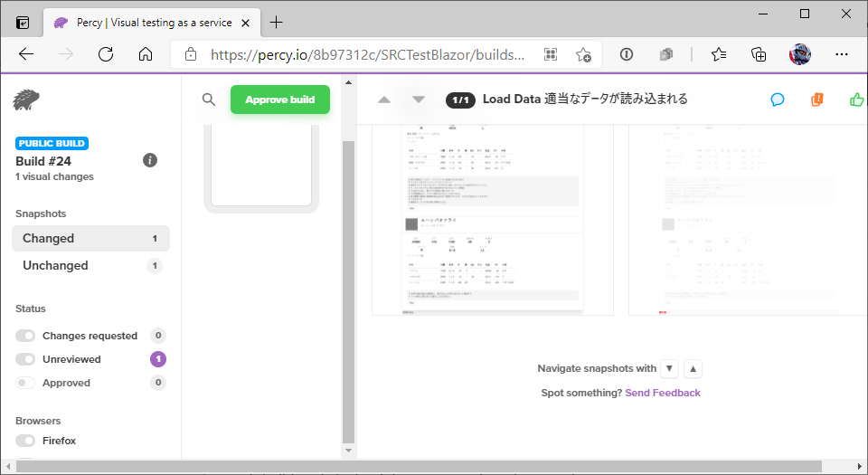Click the horizontal scrollbar at the bottom
The width and height of the screenshot is (868, 475).
pos(419,466)
